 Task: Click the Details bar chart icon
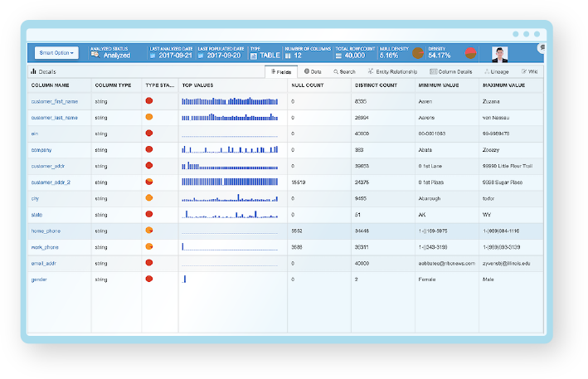[x=34, y=71]
